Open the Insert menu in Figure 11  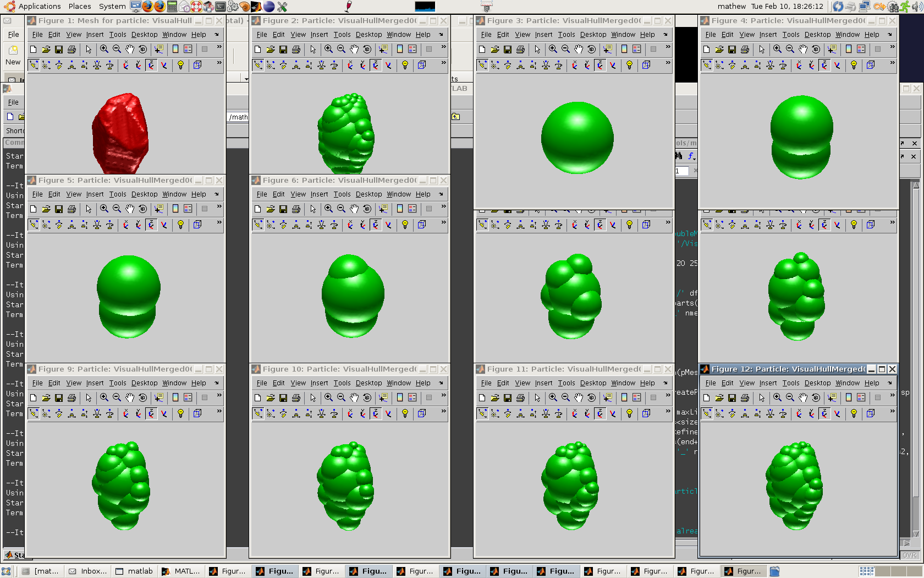543,383
